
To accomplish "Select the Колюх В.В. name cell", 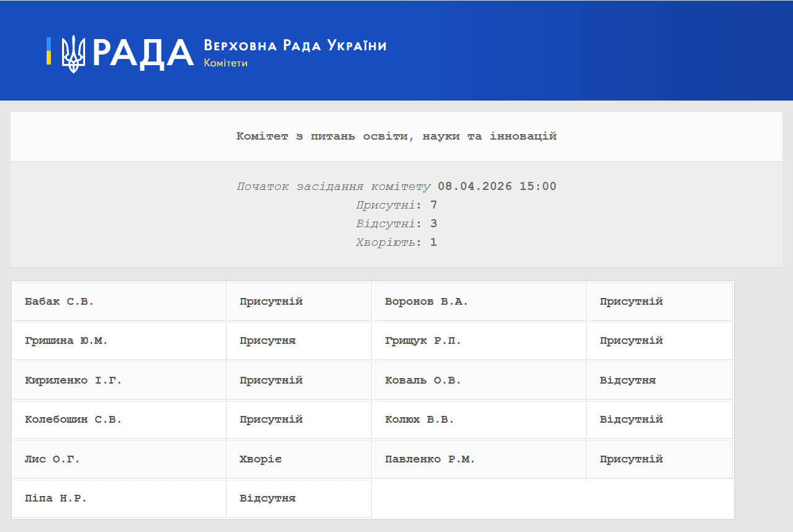I will (479, 420).
